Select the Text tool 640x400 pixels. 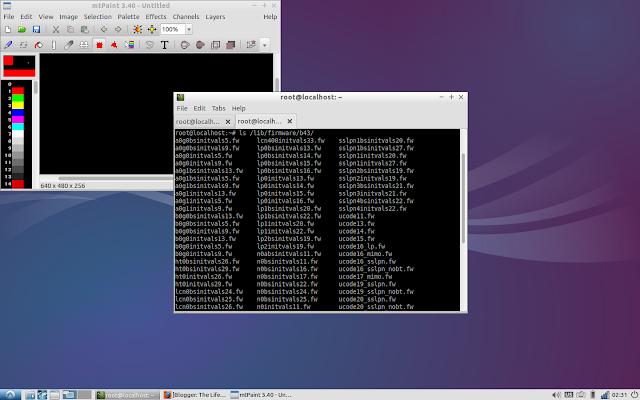[164, 45]
